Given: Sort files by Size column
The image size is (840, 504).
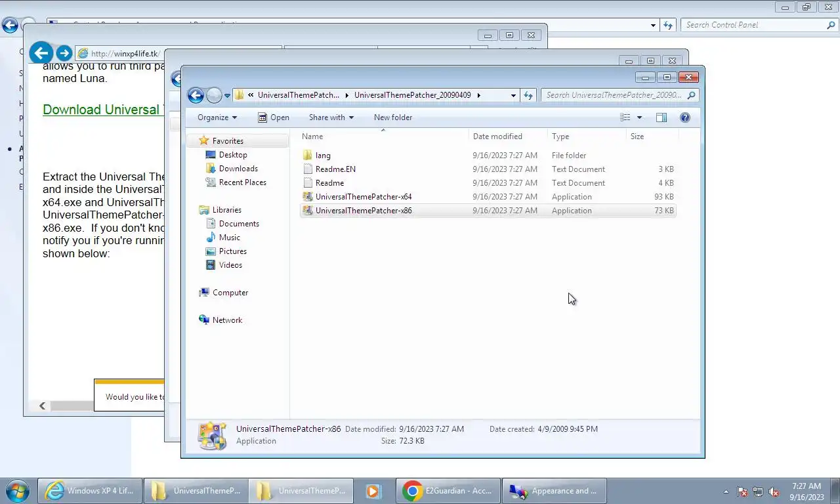Looking at the screenshot, I should point(652,136).
